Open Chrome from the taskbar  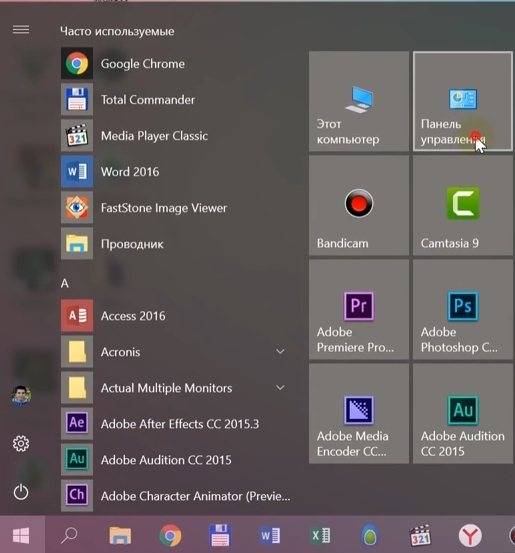pyautogui.click(x=170, y=535)
